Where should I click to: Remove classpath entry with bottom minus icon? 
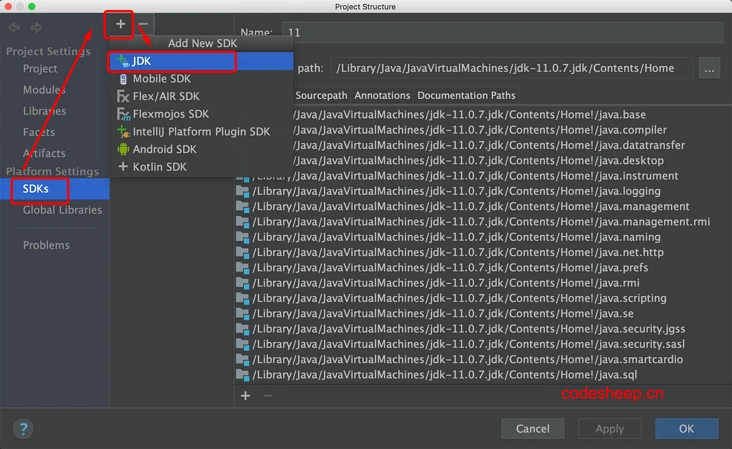267,396
